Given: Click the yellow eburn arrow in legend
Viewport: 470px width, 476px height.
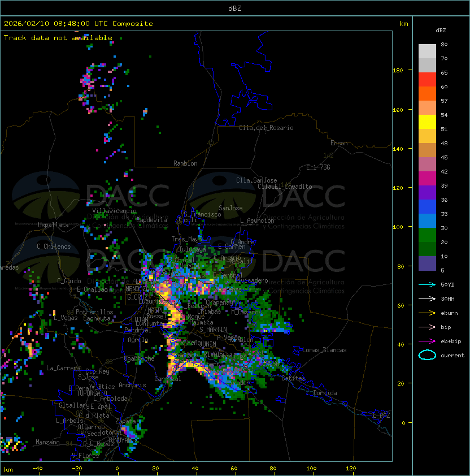Looking at the screenshot, I should 427,313.
